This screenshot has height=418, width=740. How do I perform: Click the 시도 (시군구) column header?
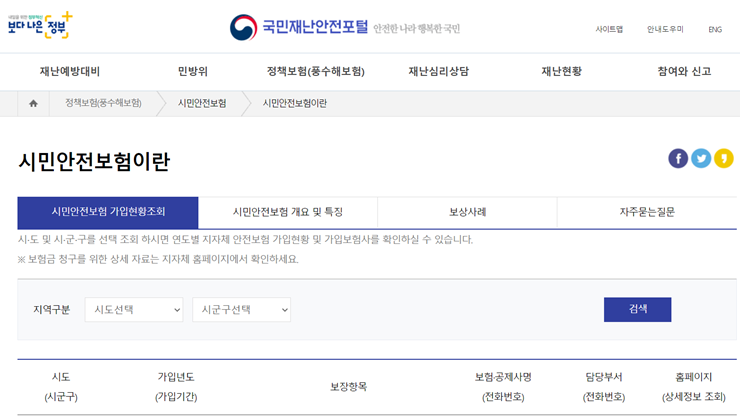click(x=61, y=387)
